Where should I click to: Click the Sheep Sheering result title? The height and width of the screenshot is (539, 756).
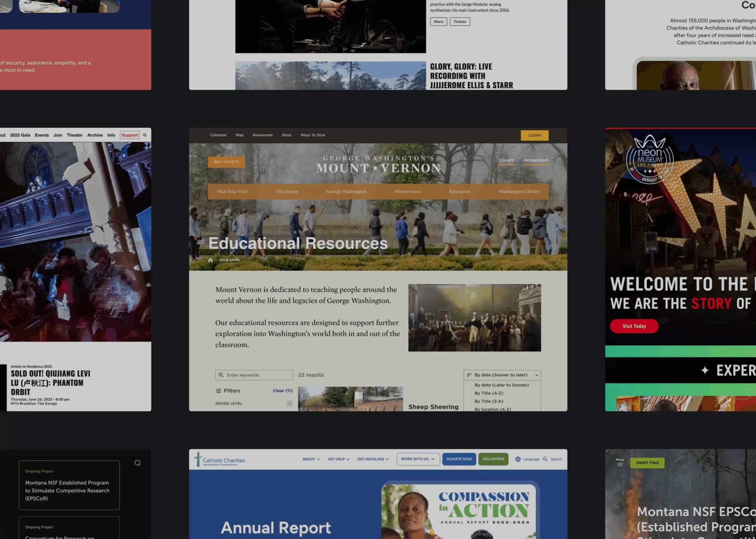coord(434,407)
